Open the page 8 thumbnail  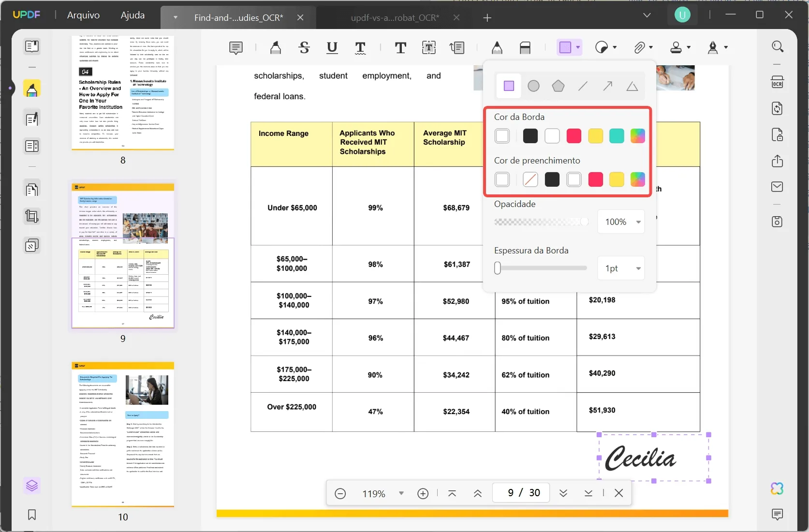pyautogui.click(x=123, y=93)
